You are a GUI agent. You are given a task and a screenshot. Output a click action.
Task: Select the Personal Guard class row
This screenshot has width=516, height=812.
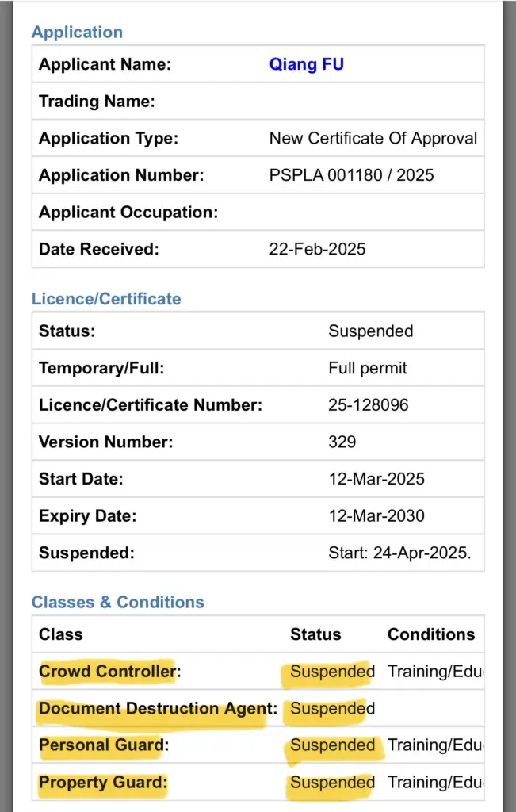pyautogui.click(x=258, y=745)
